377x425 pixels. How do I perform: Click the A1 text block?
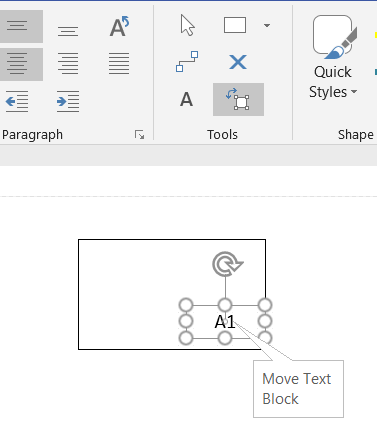(225, 322)
